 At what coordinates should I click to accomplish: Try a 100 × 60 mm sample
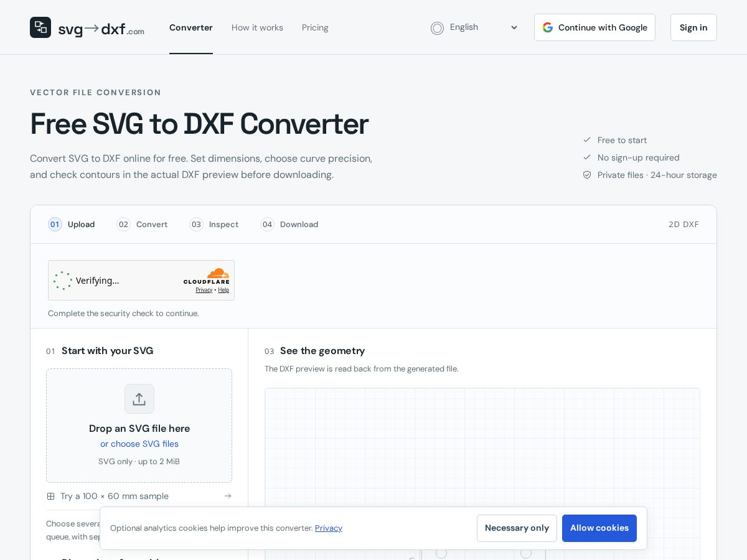[x=139, y=496]
